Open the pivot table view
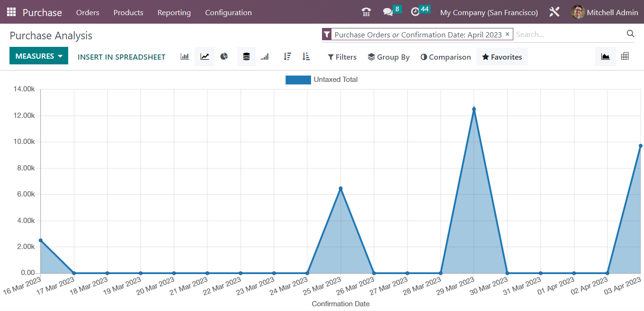This screenshot has height=311, width=644. [625, 55]
